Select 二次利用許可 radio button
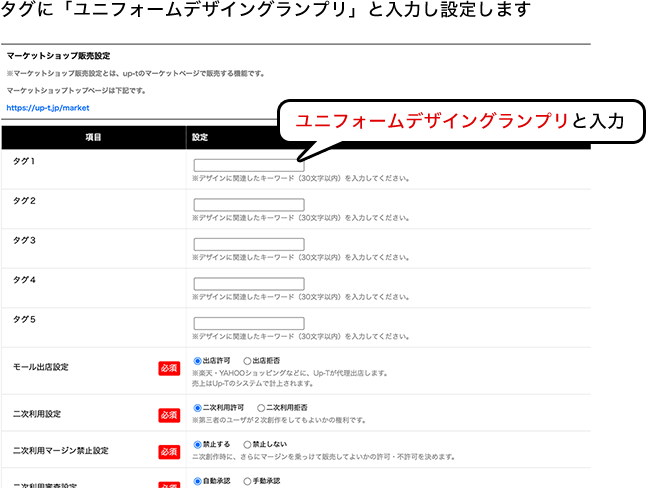This screenshot has height=488, width=646. [198, 408]
